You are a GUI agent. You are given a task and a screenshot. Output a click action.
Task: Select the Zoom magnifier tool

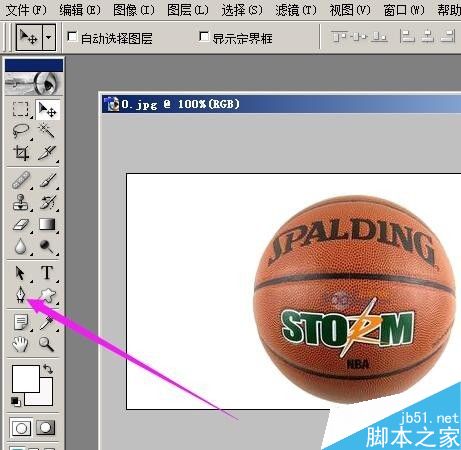(47, 344)
